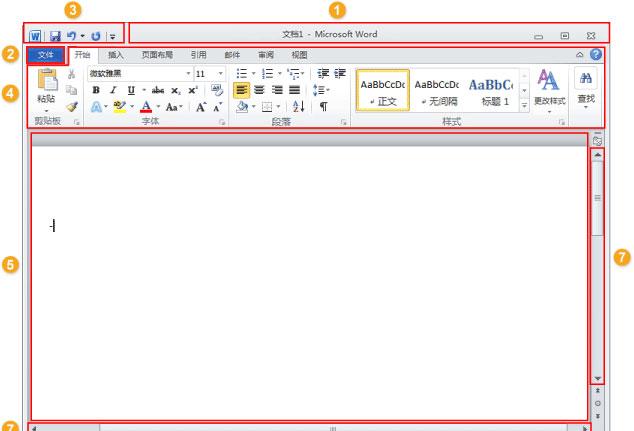Click the Grow Font icon
The height and width of the screenshot is (431, 634).
[201, 107]
